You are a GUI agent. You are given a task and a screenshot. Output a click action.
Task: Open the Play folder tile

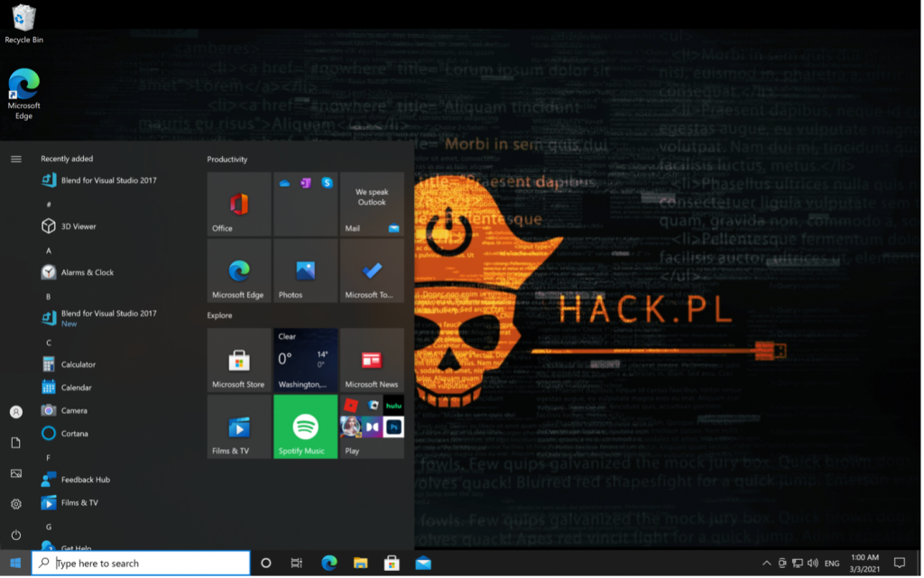(x=372, y=427)
